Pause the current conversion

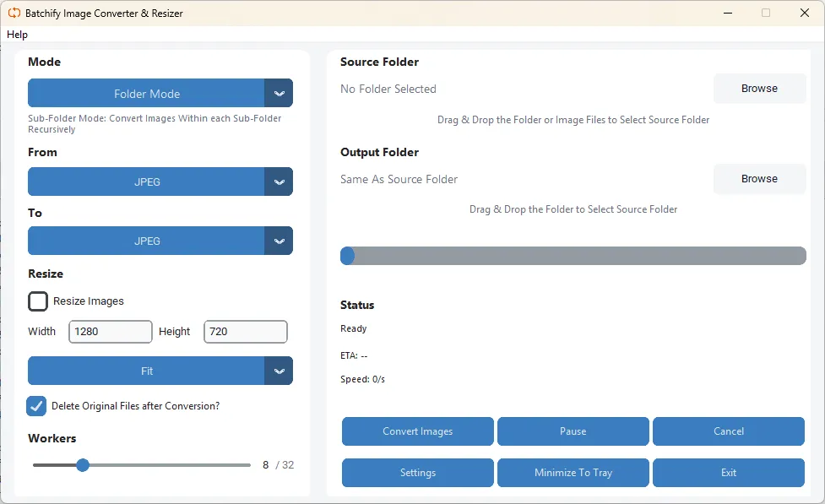pos(573,431)
